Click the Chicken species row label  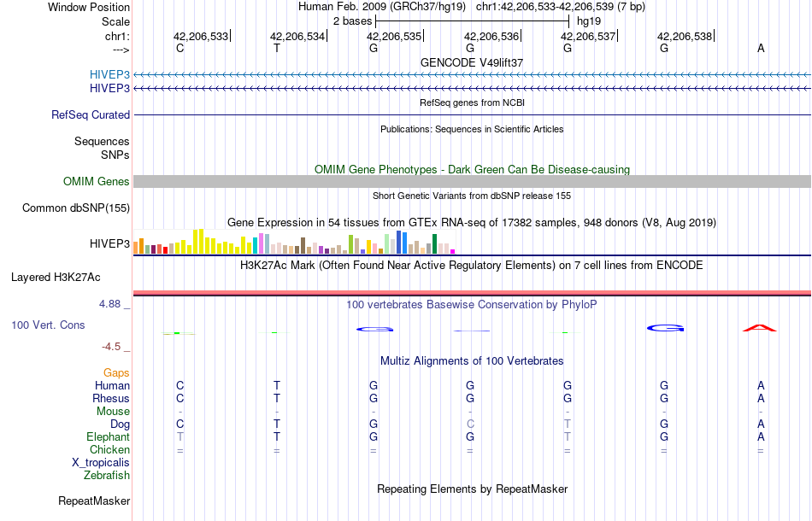109,449
